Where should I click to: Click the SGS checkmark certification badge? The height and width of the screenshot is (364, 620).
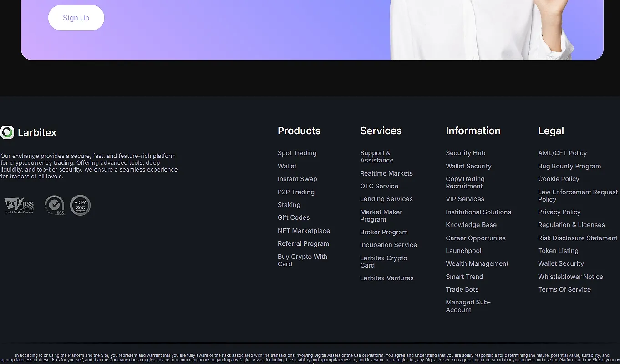tap(55, 205)
